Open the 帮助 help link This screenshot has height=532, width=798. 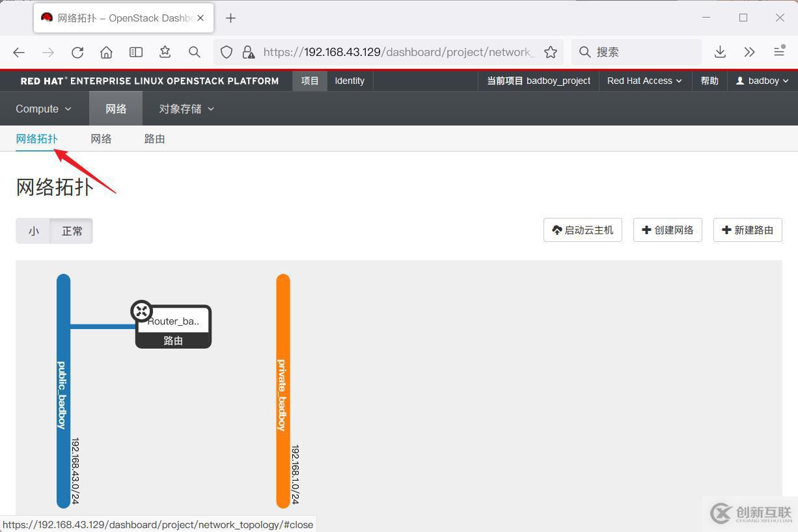pyautogui.click(x=709, y=81)
